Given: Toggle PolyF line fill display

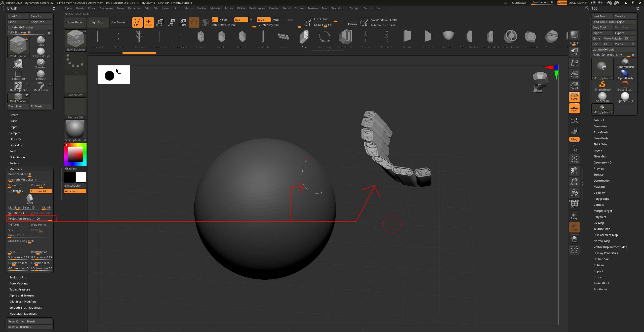Looking at the screenshot, I should click(574, 204).
